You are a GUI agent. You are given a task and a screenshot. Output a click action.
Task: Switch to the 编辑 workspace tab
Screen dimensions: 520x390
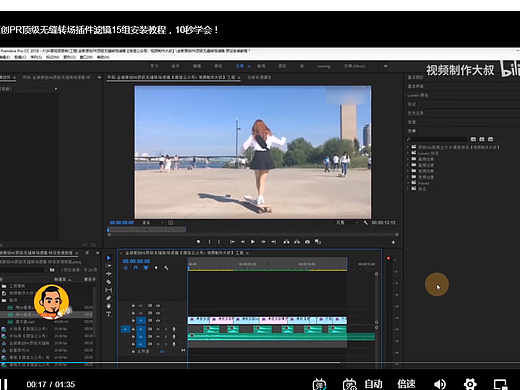(197, 66)
